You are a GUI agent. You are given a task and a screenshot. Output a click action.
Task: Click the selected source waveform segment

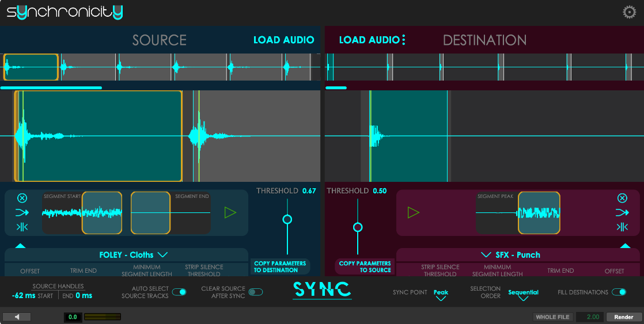coord(99,136)
